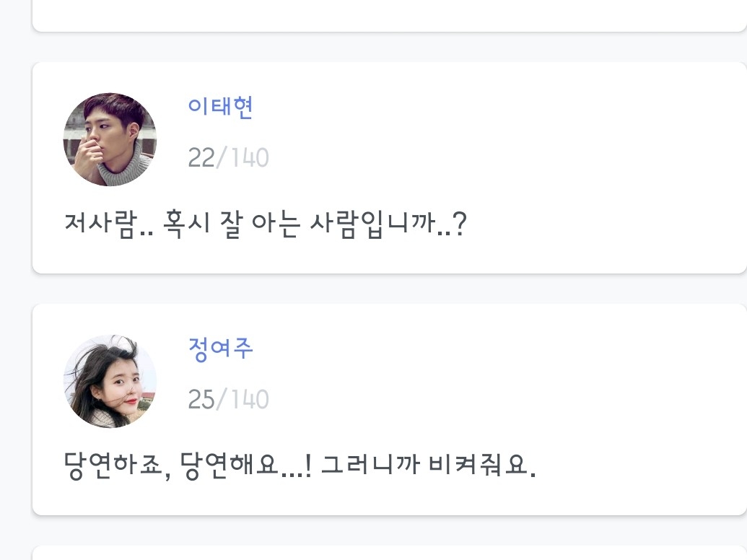Viewport: 747px width, 560px height.
Task: Open the 정여주 username link
Action: click(220, 349)
